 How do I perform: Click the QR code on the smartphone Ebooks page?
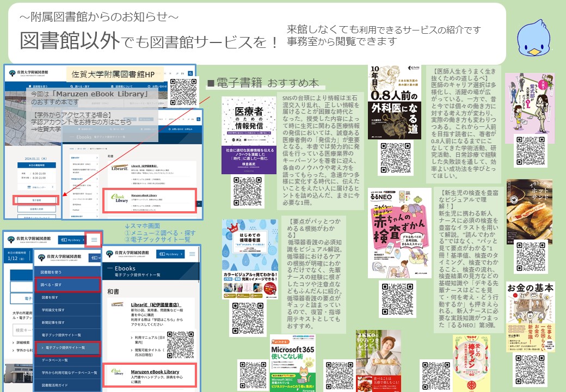181,345
